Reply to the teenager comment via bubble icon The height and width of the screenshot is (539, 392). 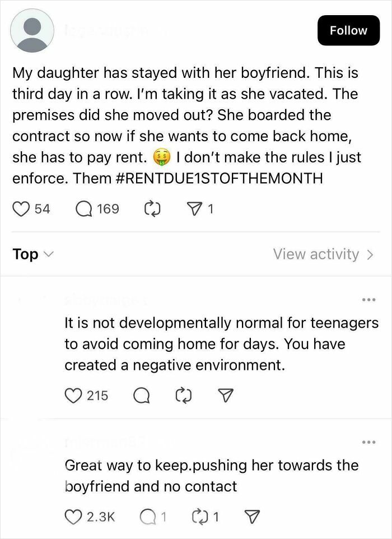pyautogui.click(x=142, y=396)
